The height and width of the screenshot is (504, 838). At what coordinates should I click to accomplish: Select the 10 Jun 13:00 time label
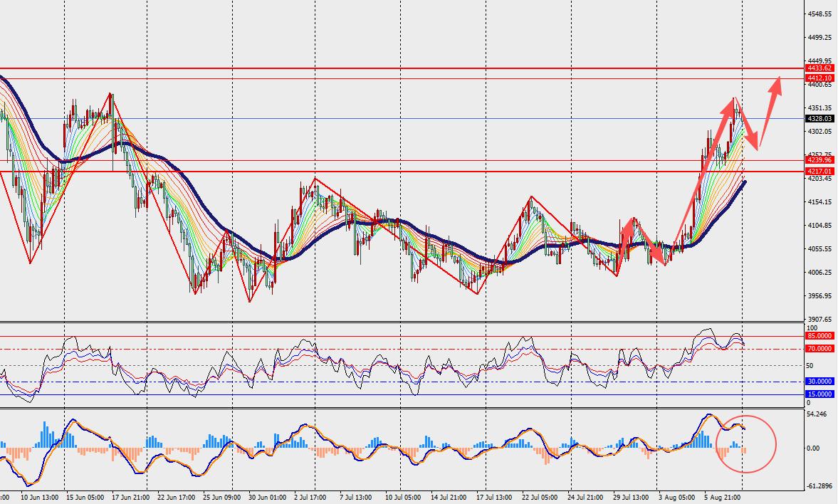[40, 498]
